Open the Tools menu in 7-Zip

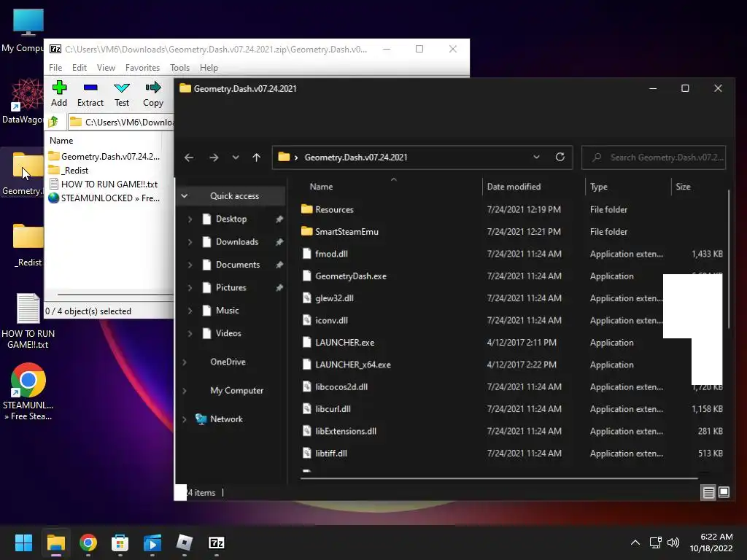pyautogui.click(x=179, y=68)
